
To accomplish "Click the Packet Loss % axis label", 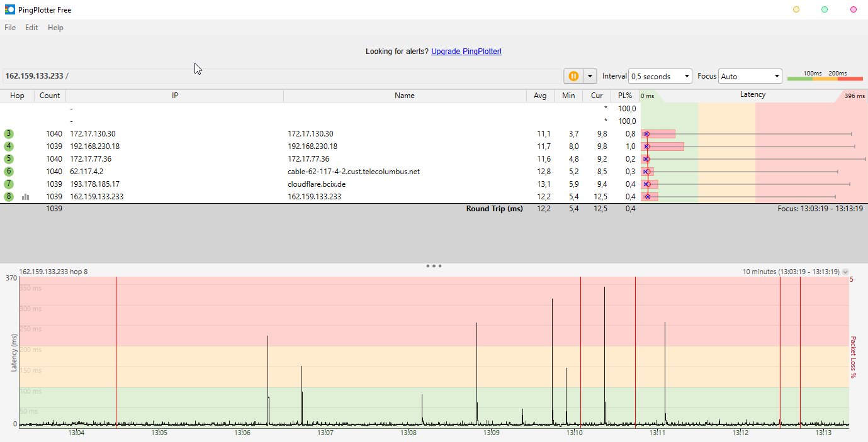I will coord(854,357).
